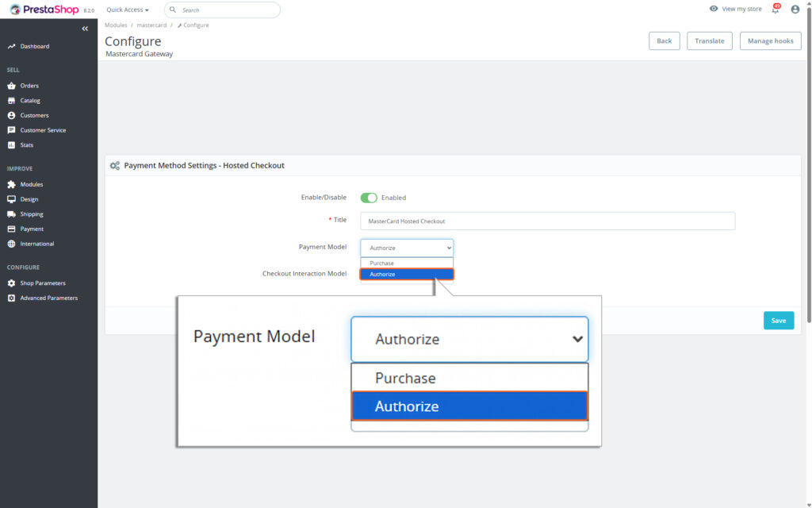The height and width of the screenshot is (508, 812).
Task: Open the Payment Model dropdown
Action: (x=406, y=247)
